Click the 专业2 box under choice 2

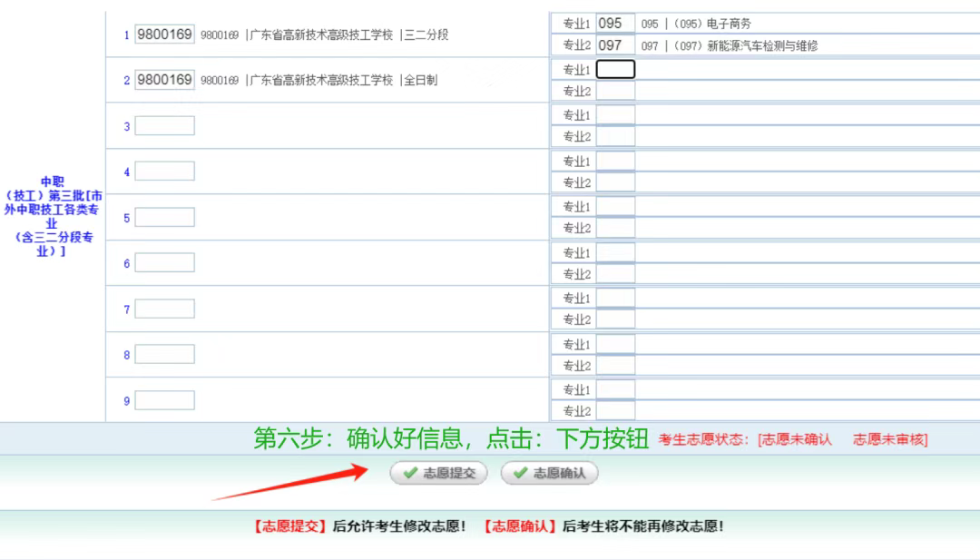(x=614, y=90)
